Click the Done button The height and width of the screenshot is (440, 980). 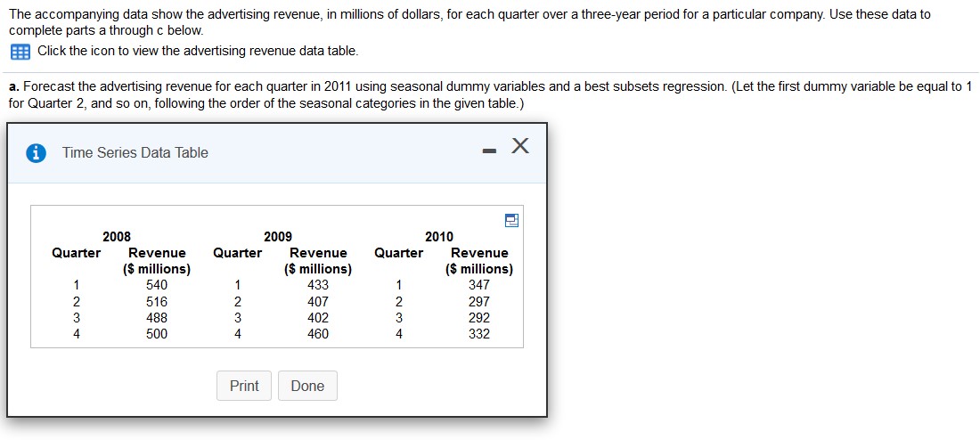(307, 386)
